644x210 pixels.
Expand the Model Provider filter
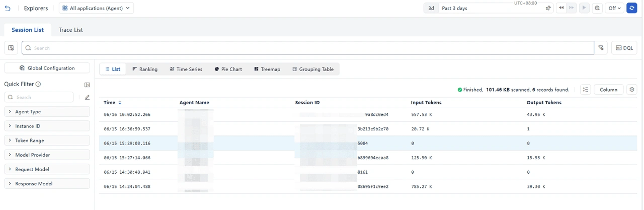(x=47, y=155)
